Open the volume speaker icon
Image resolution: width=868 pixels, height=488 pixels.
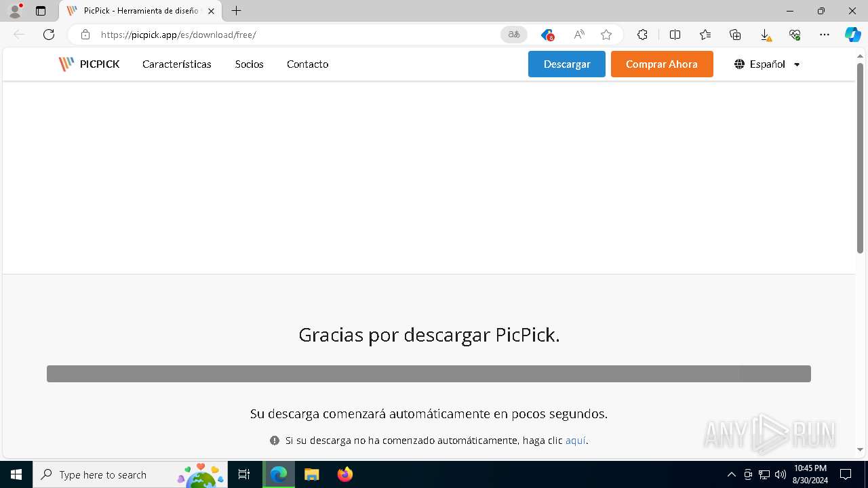tap(781, 474)
